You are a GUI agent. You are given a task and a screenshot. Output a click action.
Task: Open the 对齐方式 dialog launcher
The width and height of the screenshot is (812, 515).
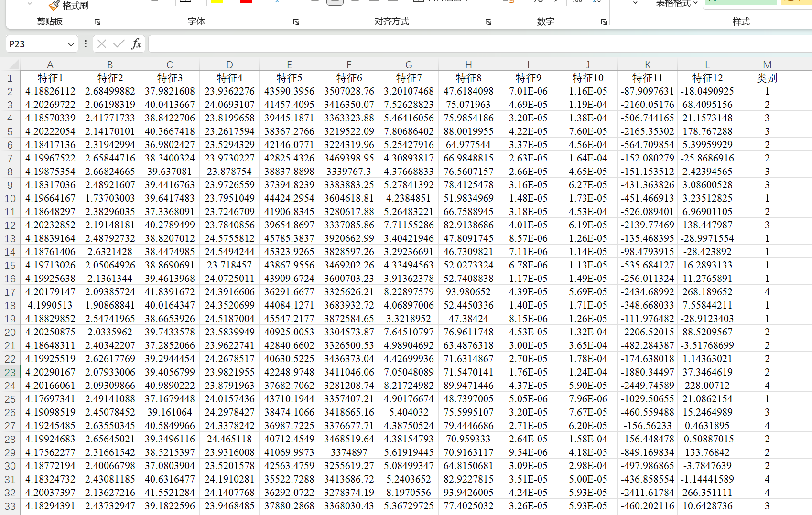pyautogui.click(x=488, y=22)
